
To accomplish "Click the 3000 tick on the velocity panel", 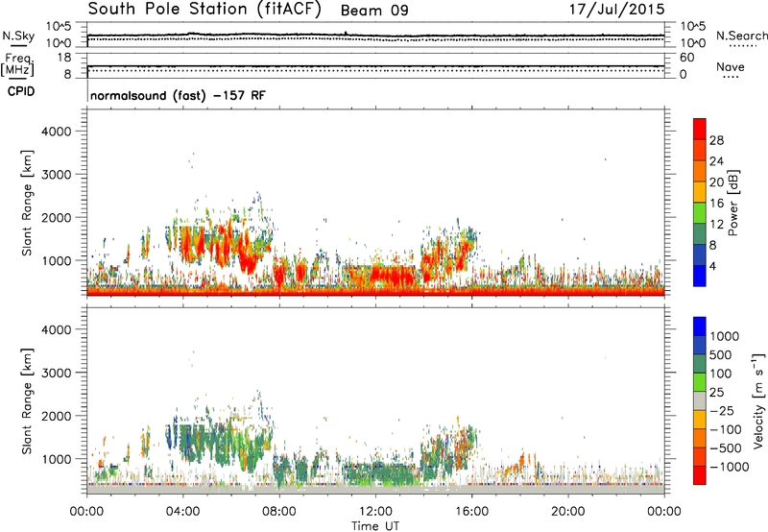I will (56, 373).
